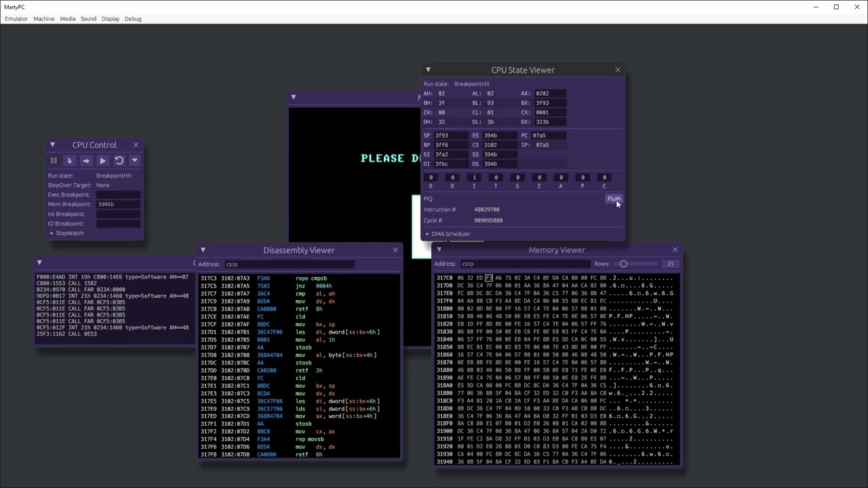Toggle the Zero flag value above Z

tap(539, 178)
